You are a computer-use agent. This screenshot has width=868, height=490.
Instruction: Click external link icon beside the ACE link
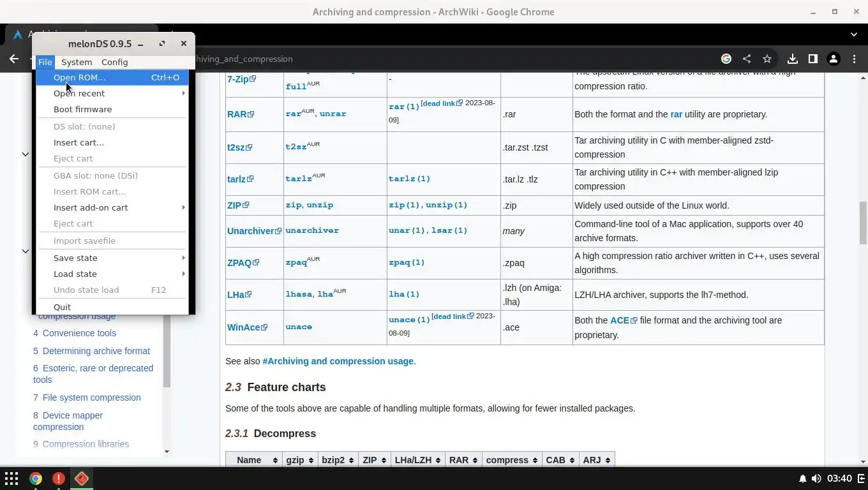click(634, 320)
